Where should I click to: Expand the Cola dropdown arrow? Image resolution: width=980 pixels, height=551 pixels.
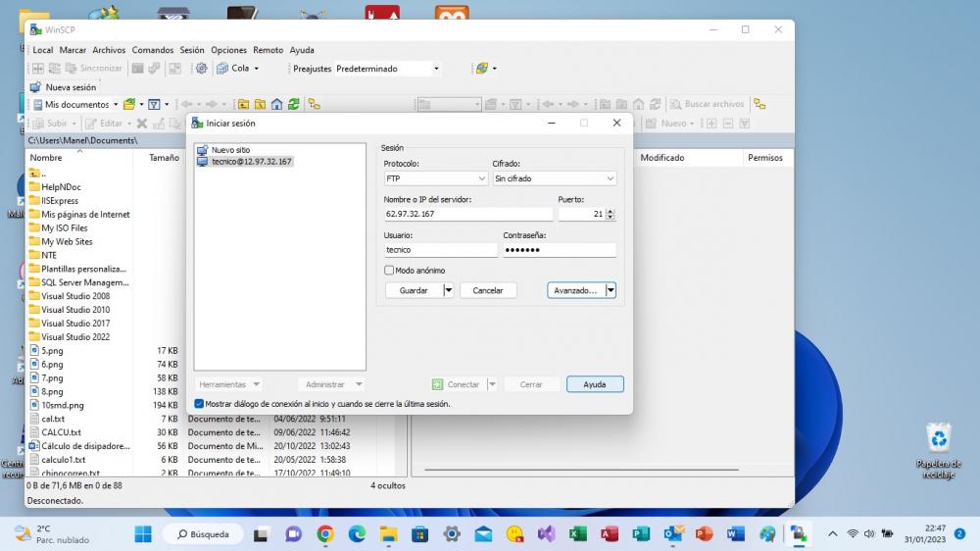[256, 69]
